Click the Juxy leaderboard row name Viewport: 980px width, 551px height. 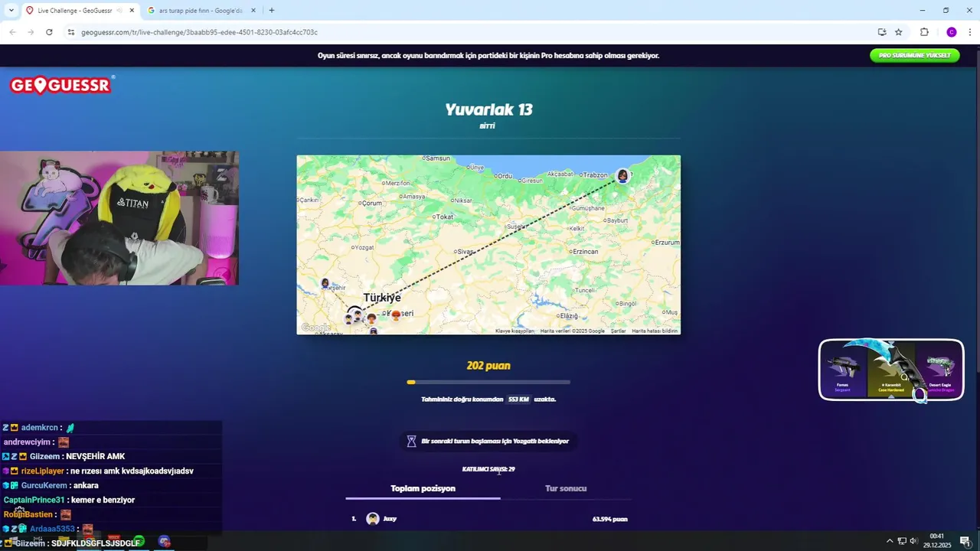coord(390,519)
